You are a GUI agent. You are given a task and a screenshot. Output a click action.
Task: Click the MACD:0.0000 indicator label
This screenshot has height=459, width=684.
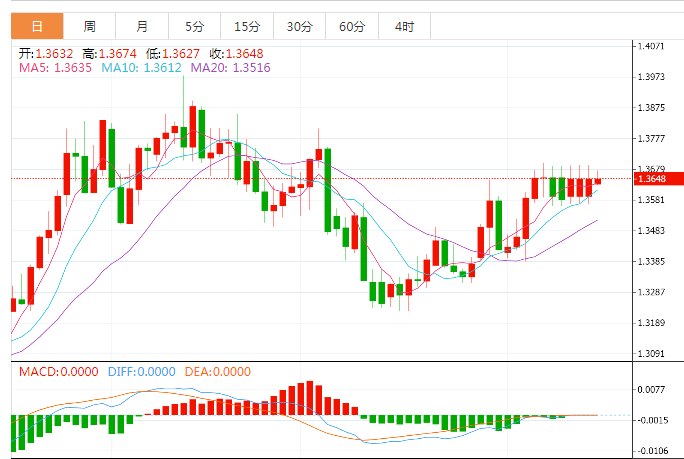pos(58,372)
